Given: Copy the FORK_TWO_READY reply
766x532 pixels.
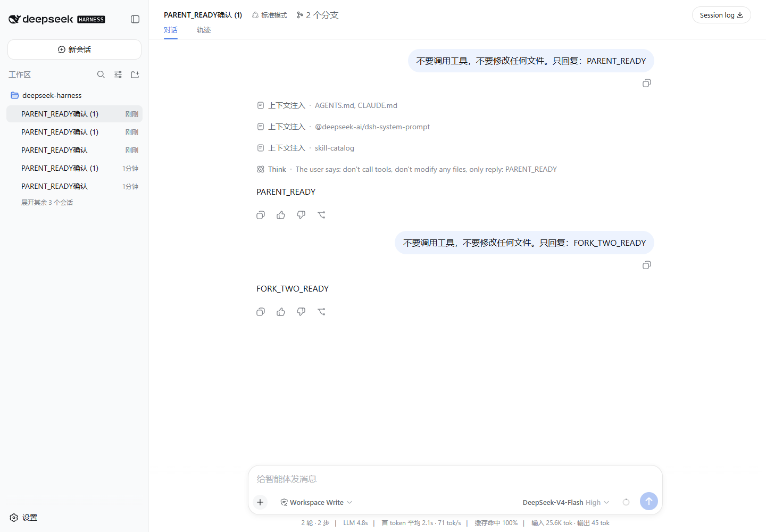Looking at the screenshot, I should tap(261, 312).
